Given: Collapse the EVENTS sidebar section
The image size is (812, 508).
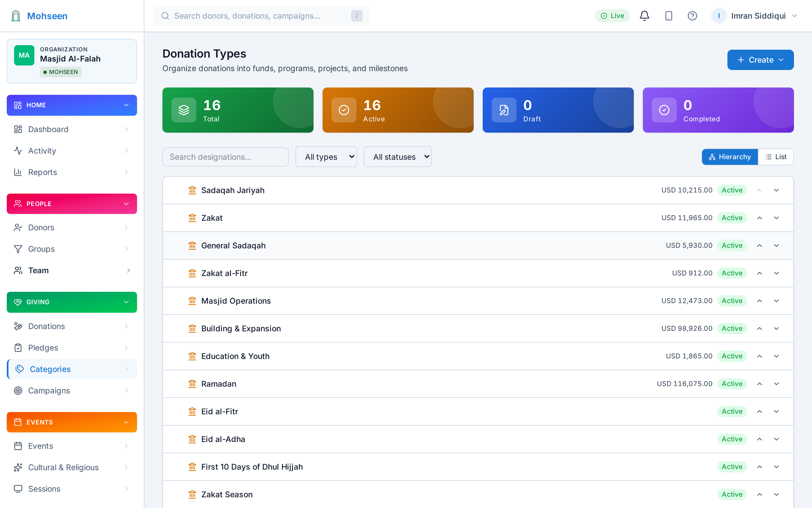Looking at the screenshot, I should click(72, 422).
